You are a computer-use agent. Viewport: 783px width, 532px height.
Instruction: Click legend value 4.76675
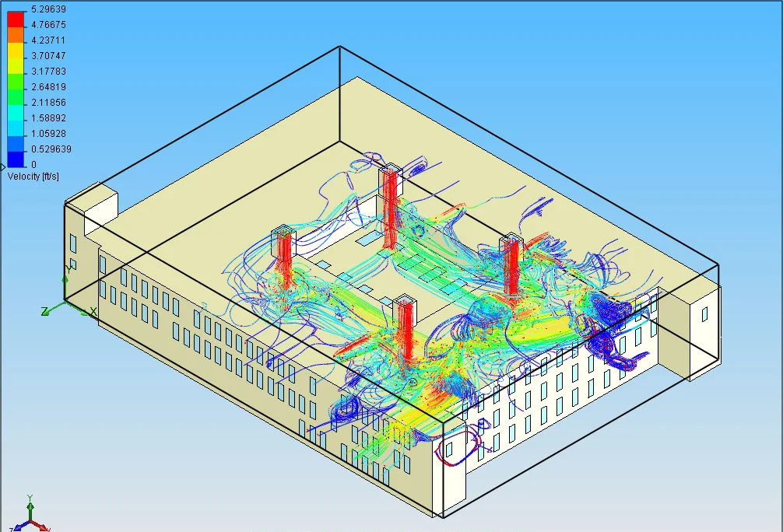(48, 24)
